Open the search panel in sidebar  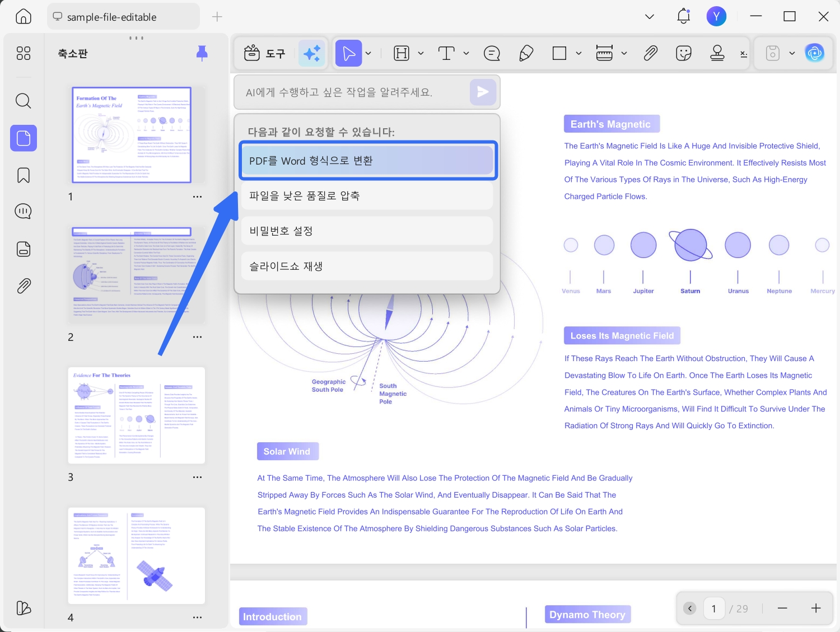(23, 101)
